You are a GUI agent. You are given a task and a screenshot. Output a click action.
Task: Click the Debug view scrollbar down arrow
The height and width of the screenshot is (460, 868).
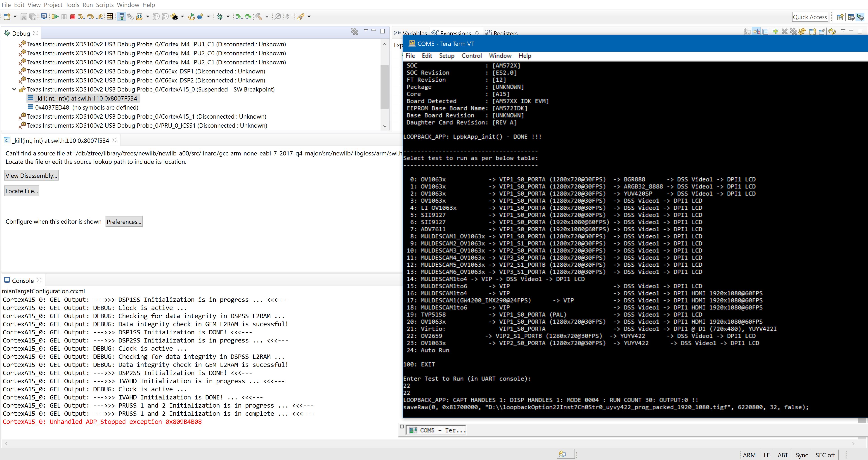(384, 126)
